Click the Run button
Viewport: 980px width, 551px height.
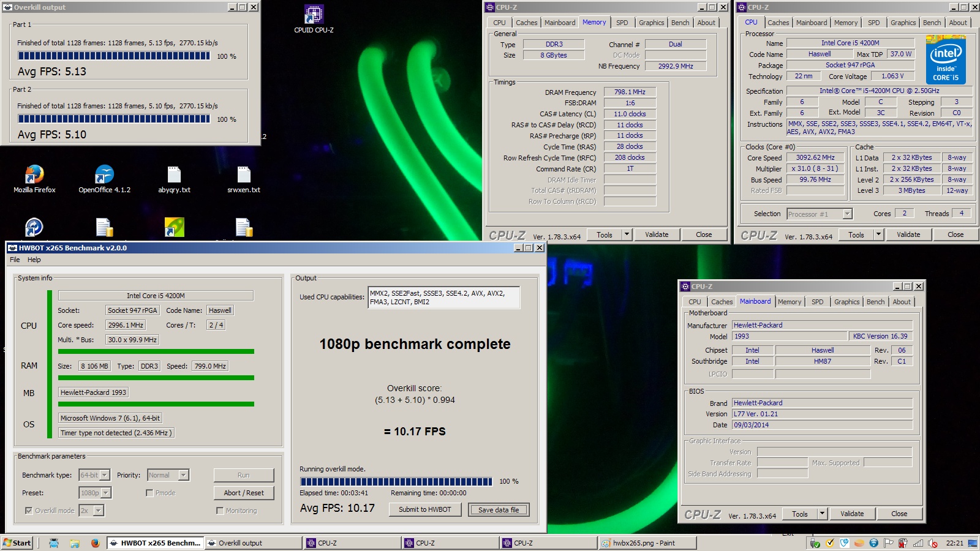(x=244, y=475)
